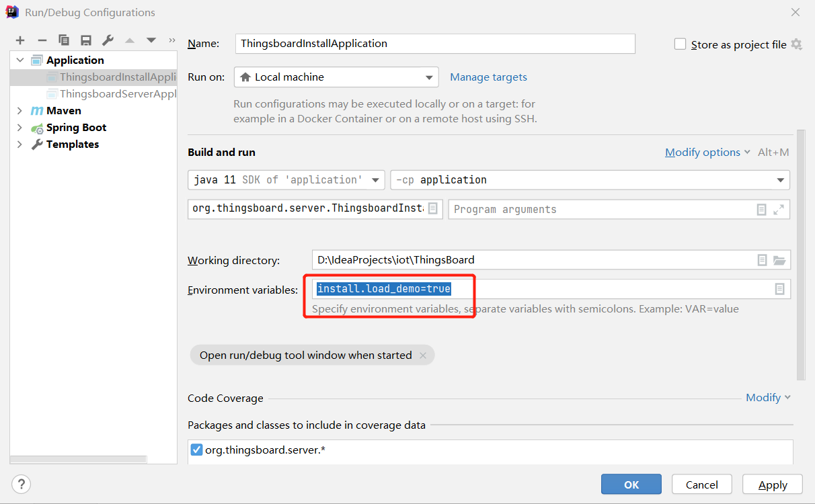The height and width of the screenshot is (504, 815).
Task: Expand the Spring Boot node
Action: tap(20, 128)
